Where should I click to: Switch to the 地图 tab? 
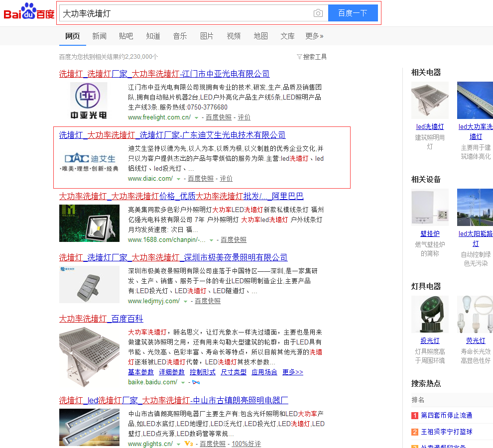point(260,36)
